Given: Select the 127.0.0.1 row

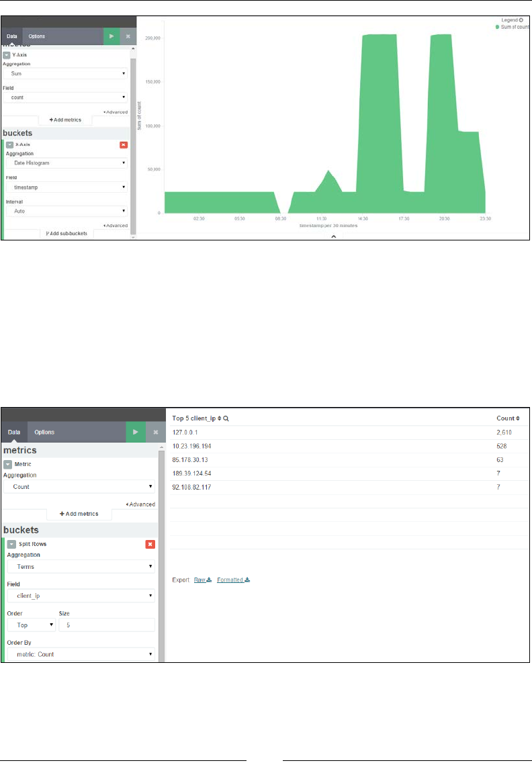Looking at the screenshot, I should pos(349,433).
